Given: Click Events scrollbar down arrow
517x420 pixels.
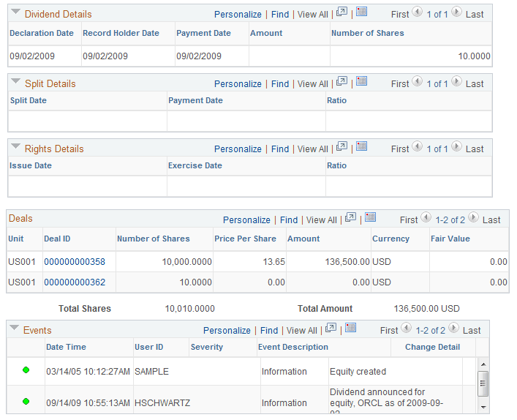Looking at the screenshot, I should [x=483, y=407].
